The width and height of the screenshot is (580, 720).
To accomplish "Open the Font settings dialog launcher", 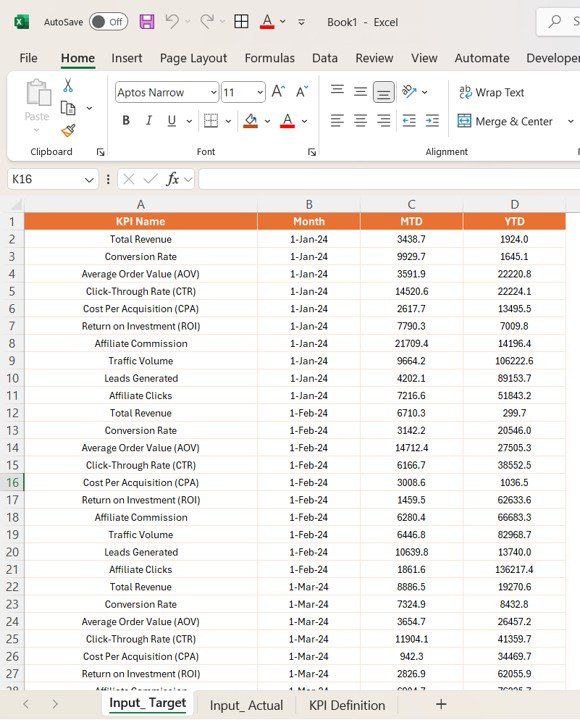I will tap(312, 152).
